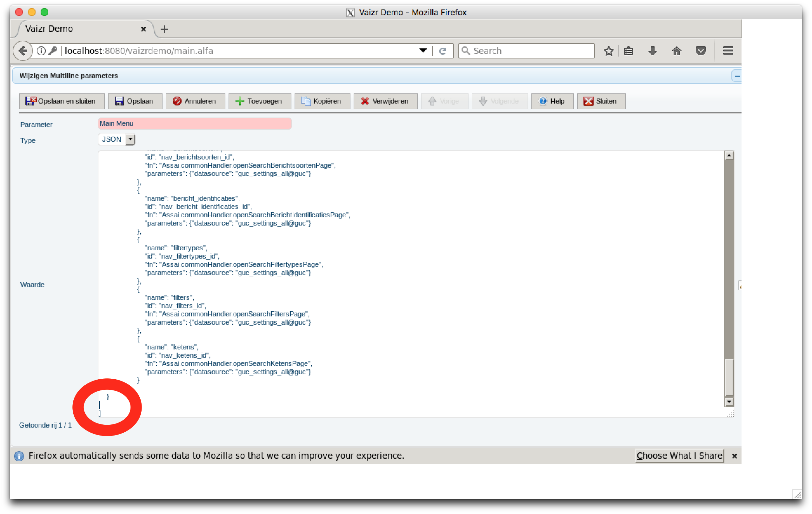Dismiss the Firefox data notification bar
Viewport: 812px width, 514px height.
coord(735,456)
